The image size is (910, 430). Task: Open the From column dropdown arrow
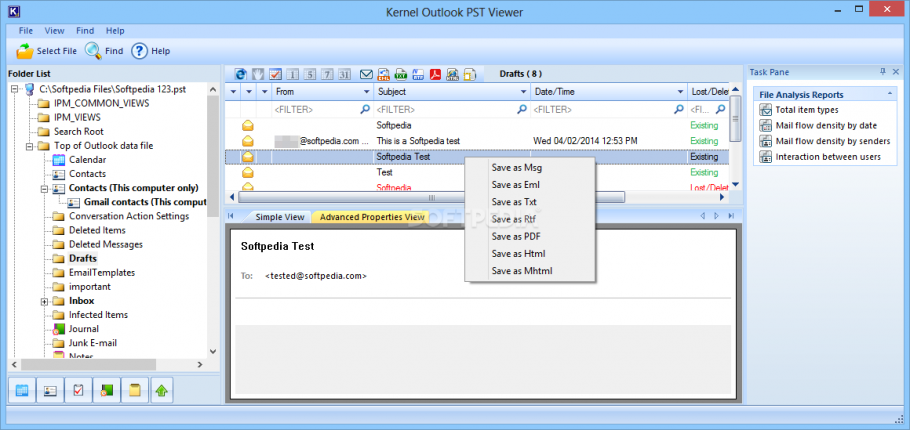(366, 92)
